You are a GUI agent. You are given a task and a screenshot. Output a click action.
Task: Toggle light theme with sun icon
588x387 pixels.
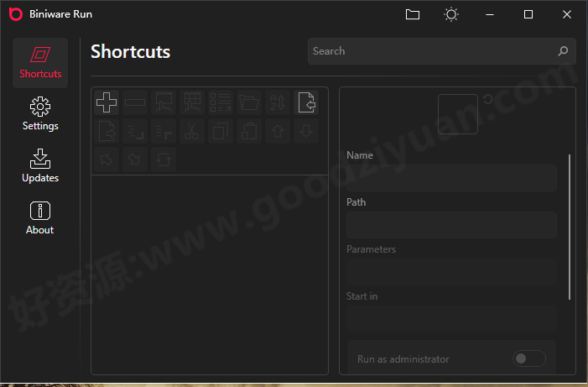click(451, 14)
